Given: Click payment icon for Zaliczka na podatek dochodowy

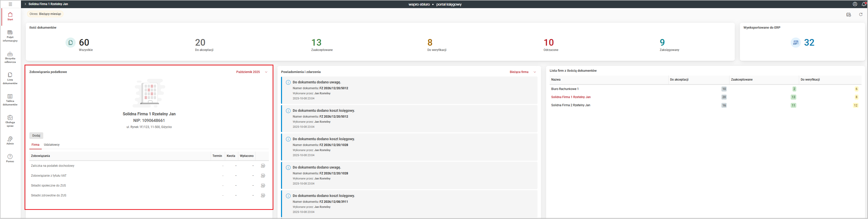Looking at the screenshot, I should (263, 166).
